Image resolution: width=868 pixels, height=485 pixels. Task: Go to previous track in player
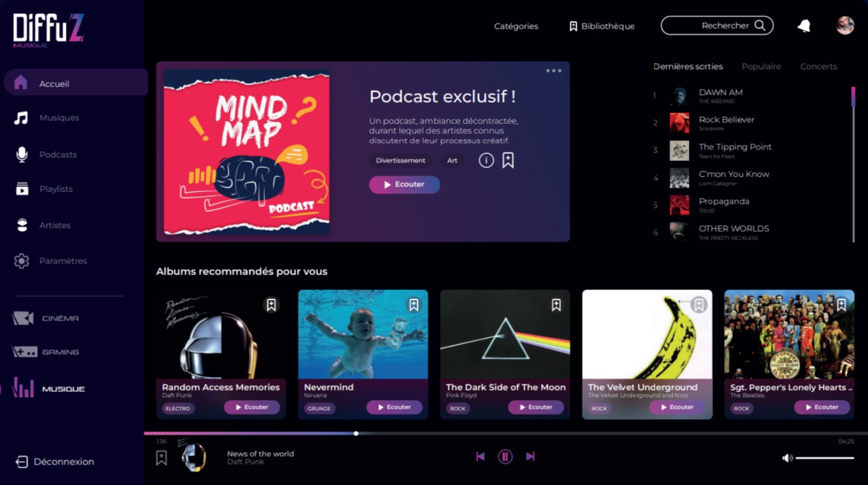tap(480, 457)
